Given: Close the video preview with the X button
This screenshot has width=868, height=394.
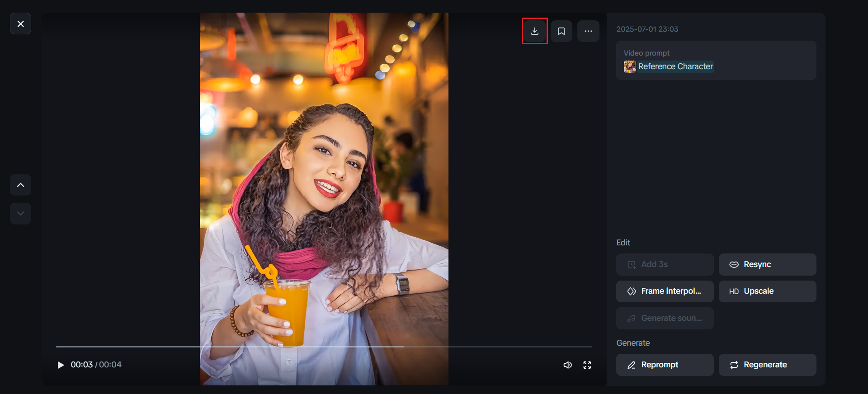Looking at the screenshot, I should (x=20, y=24).
